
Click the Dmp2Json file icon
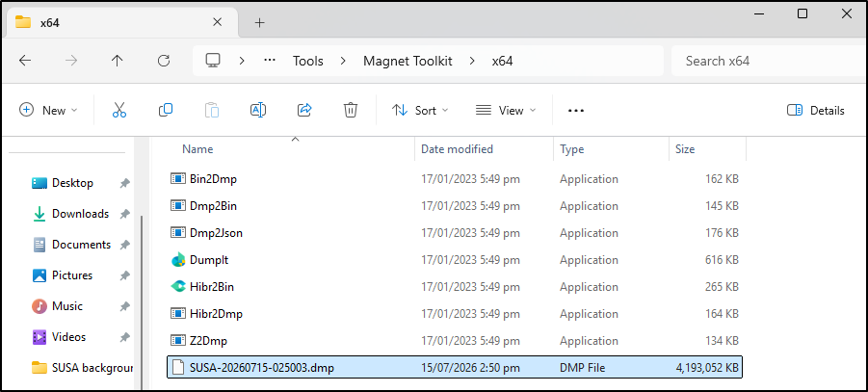pyautogui.click(x=177, y=233)
